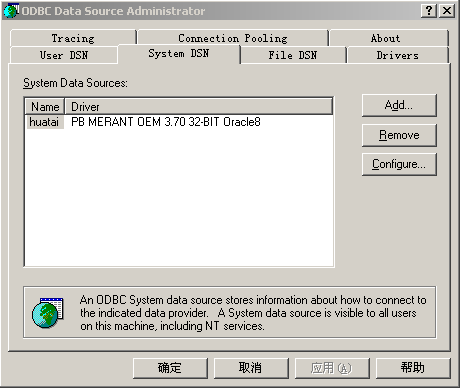Switch to the File DSN tab

coord(293,55)
